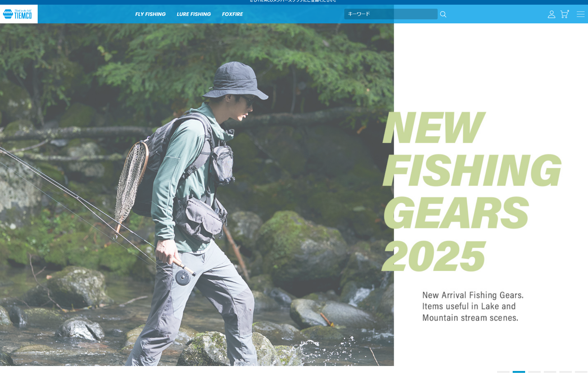Image resolution: width=588 pixels, height=385 pixels.
Task: Click the NEW FISHING GEARS 2025 headline
Action: point(472,192)
